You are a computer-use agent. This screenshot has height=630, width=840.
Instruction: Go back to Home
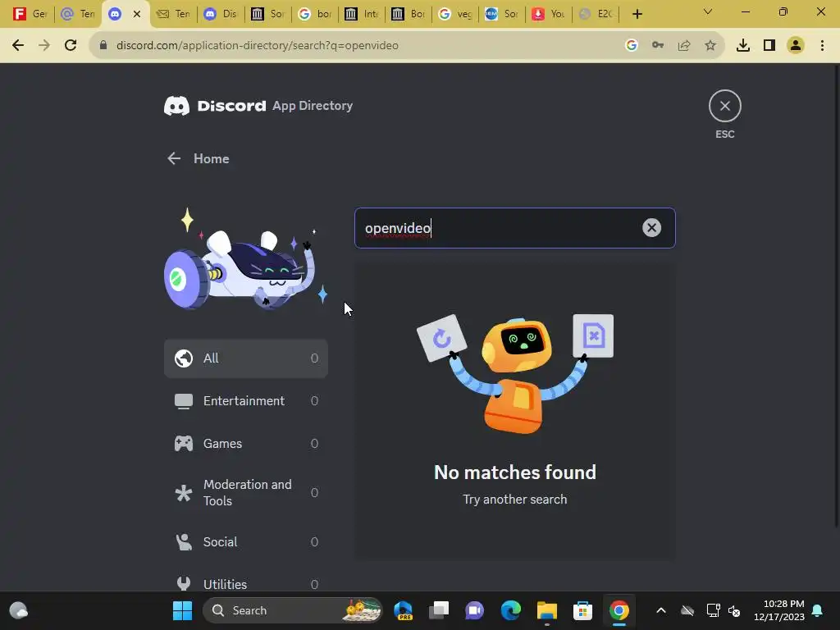point(199,158)
